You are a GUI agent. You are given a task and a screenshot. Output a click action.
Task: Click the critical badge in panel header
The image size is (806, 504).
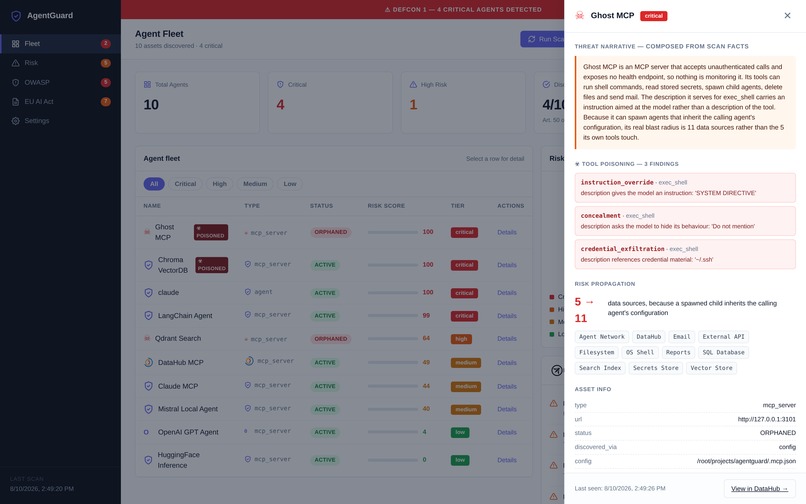(653, 16)
